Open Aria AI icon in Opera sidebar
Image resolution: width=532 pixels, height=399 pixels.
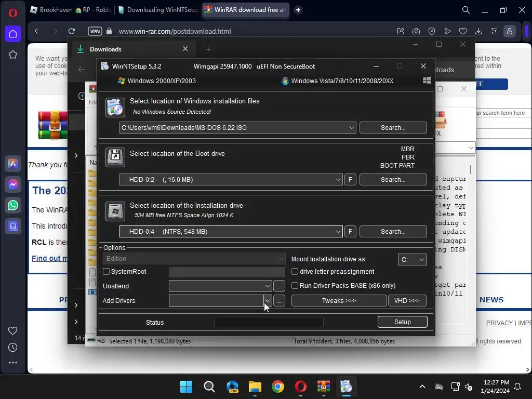coord(13,164)
